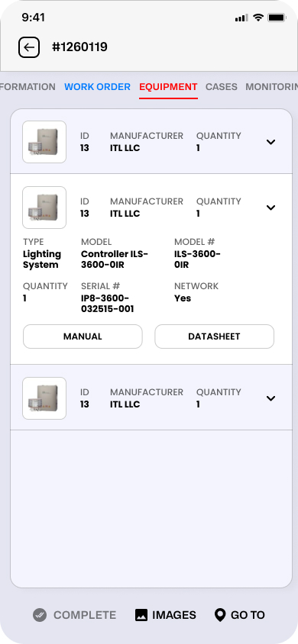Click the Go To location pin icon
The height and width of the screenshot is (644, 298).
tap(220, 615)
